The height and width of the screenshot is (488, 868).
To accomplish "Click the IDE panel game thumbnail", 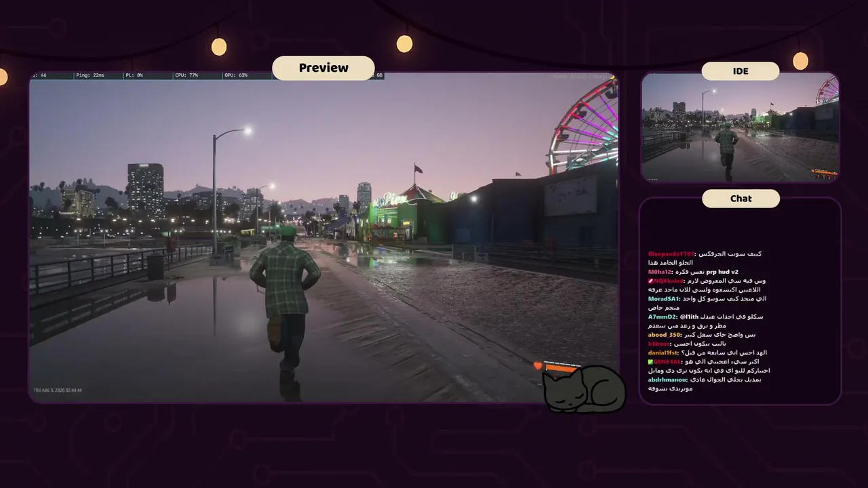I will click(741, 127).
